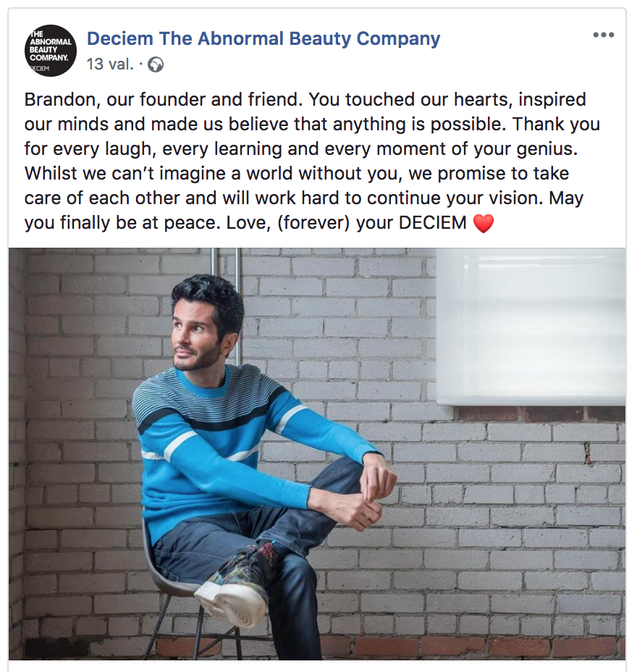Open the three-dots post options menu

(x=603, y=35)
